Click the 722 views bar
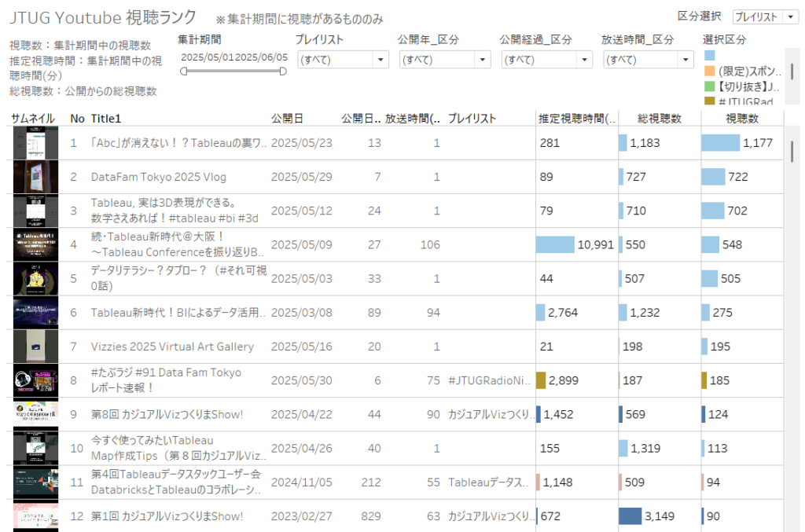Image resolution: width=805 pixels, height=532 pixels. [713, 177]
